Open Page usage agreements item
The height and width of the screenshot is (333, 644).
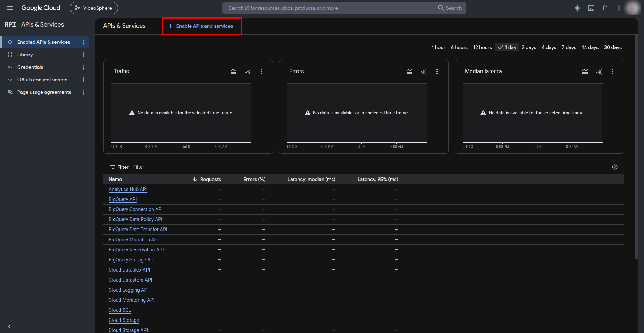coord(45,92)
